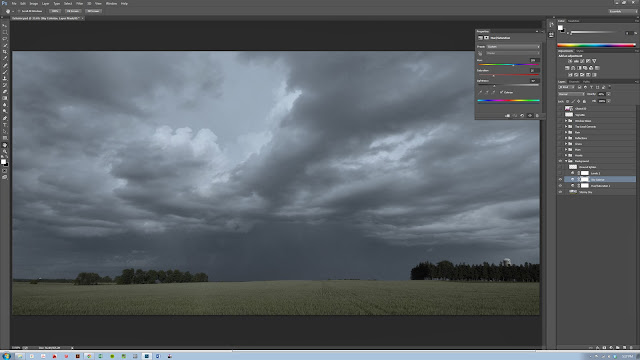The height and width of the screenshot is (360, 640).
Task: Hide the Background group with its eye icon
Action: click(x=560, y=161)
